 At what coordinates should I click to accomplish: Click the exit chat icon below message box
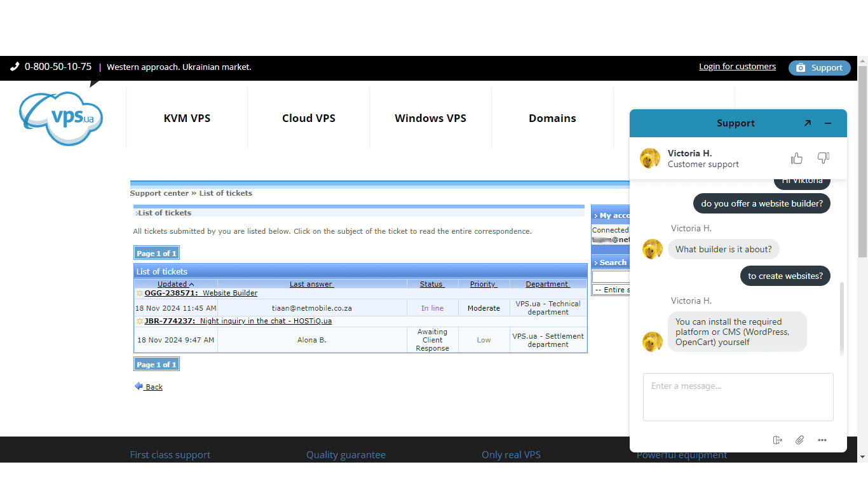tap(778, 440)
